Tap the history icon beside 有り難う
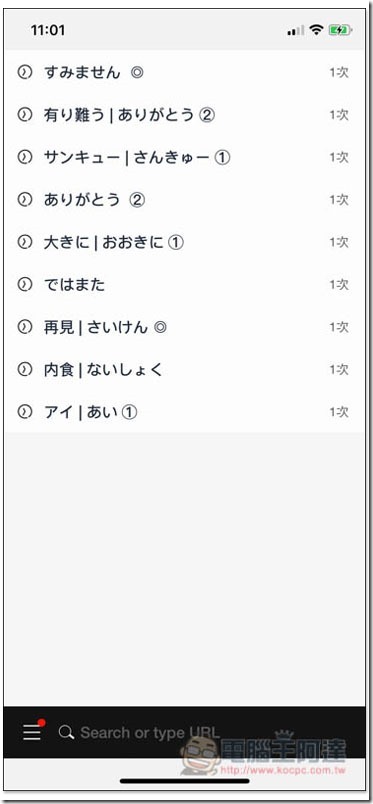The height and width of the screenshot is (804, 373). [24, 115]
